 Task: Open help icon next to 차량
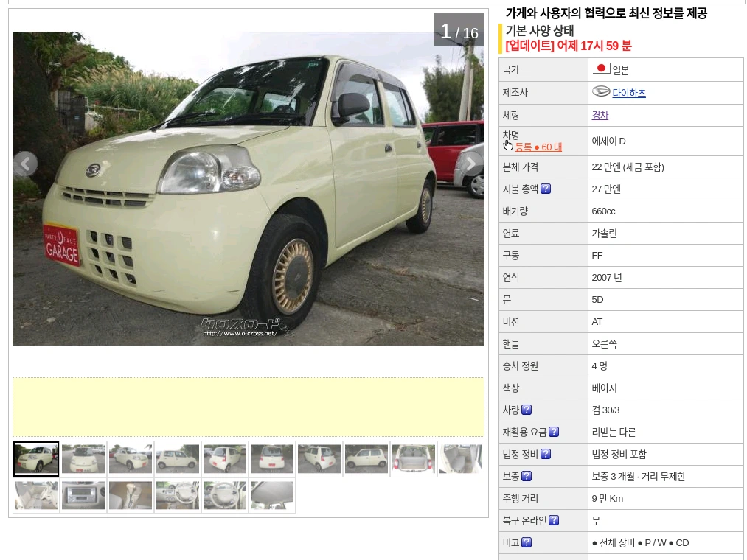coord(527,410)
